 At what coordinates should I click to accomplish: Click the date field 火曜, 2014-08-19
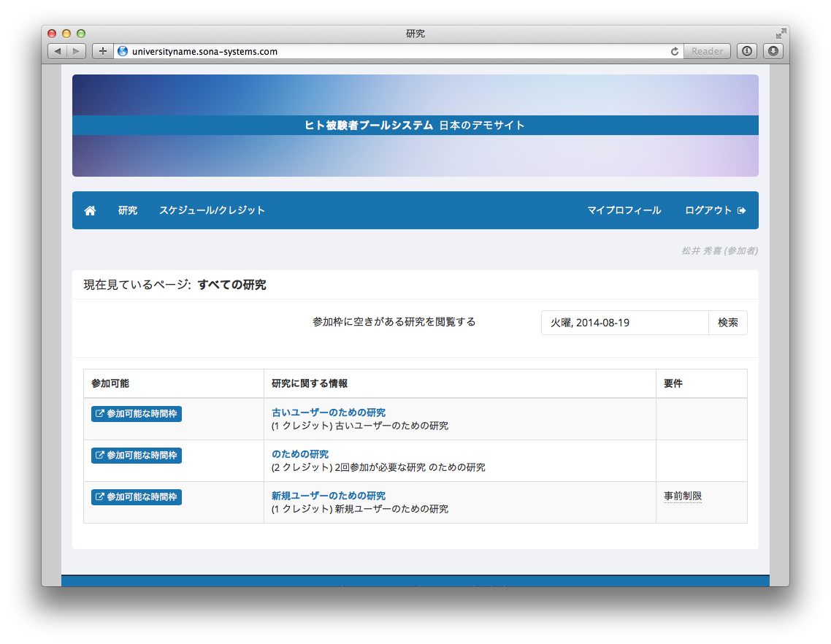tap(625, 323)
